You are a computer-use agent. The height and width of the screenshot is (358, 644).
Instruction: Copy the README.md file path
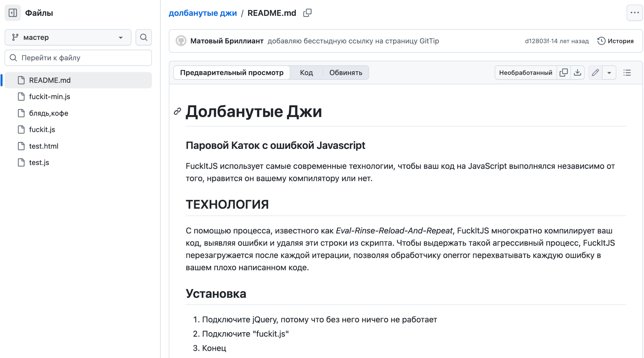pos(307,13)
